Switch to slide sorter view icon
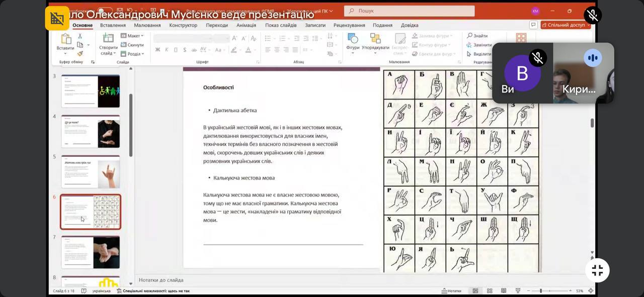 (490, 291)
